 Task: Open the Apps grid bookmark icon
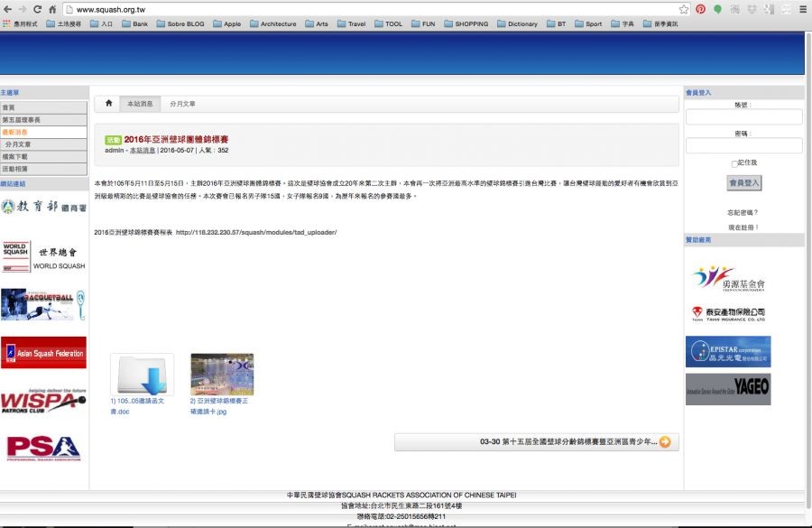pos(6,23)
